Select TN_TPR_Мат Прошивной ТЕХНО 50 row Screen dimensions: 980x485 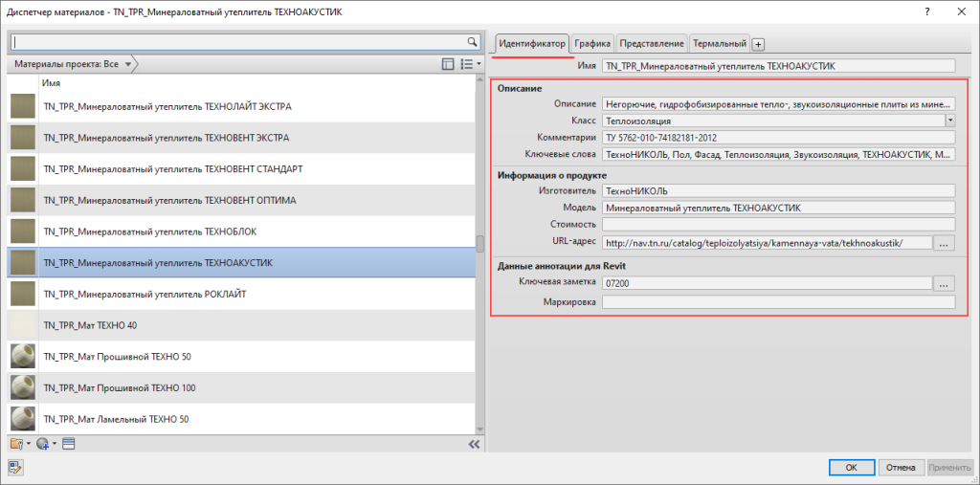241,357
